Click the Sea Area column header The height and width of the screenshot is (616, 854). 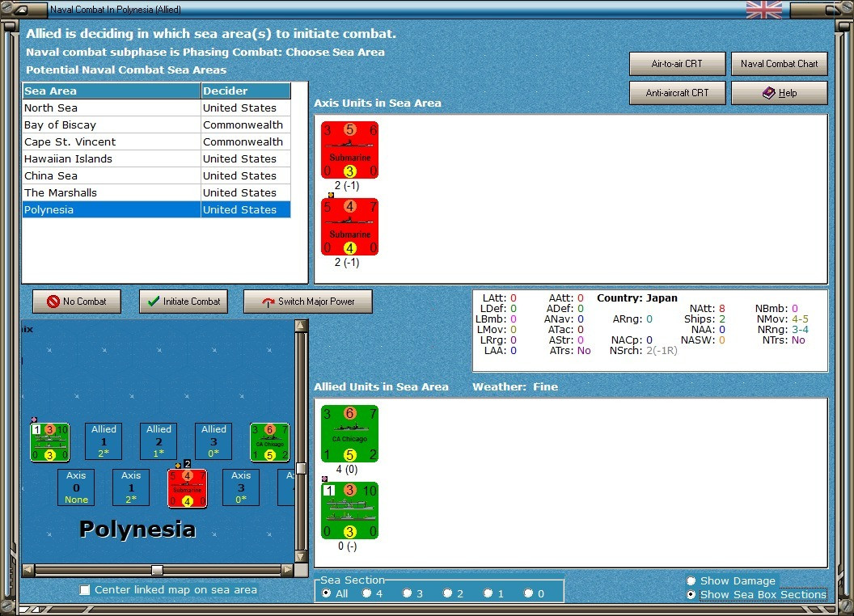tap(112, 91)
